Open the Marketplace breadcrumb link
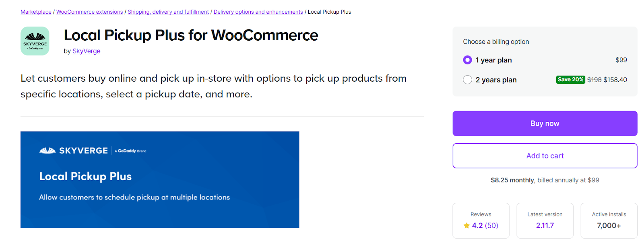 [36, 12]
